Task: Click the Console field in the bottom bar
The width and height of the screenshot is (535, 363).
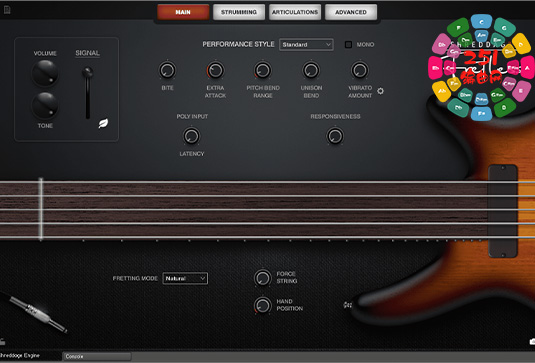Action: coord(97,357)
